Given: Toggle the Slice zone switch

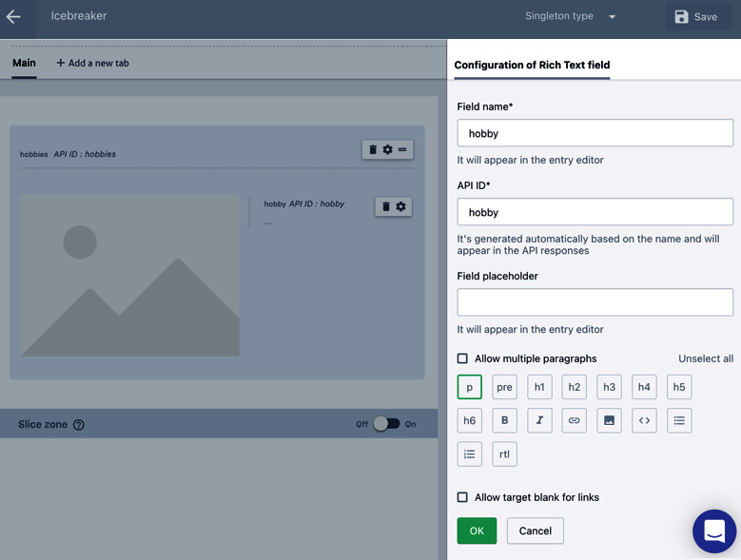Looking at the screenshot, I should pyautogui.click(x=386, y=424).
